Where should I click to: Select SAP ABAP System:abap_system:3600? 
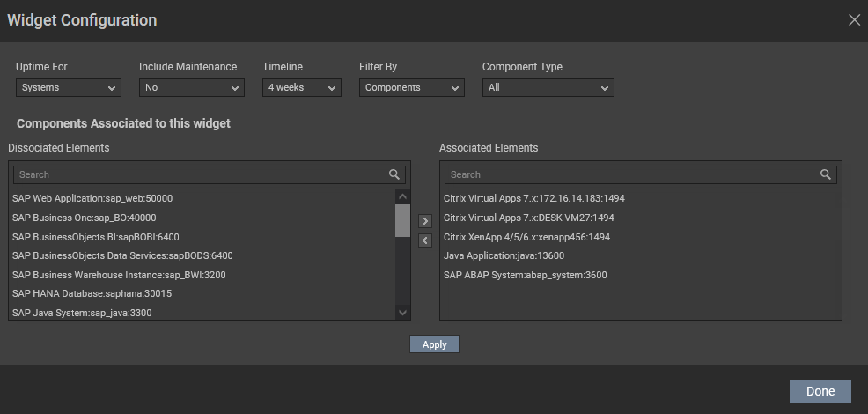[526, 275]
